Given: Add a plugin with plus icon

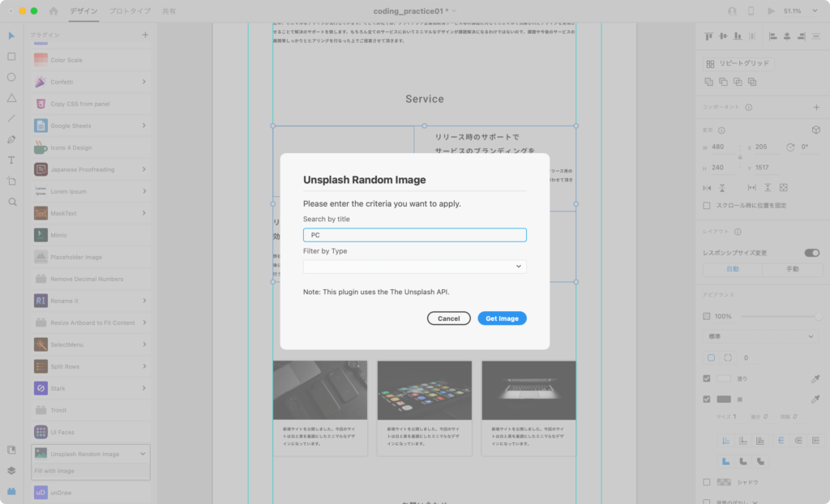Looking at the screenshot, I should click(x=145, y=35).
